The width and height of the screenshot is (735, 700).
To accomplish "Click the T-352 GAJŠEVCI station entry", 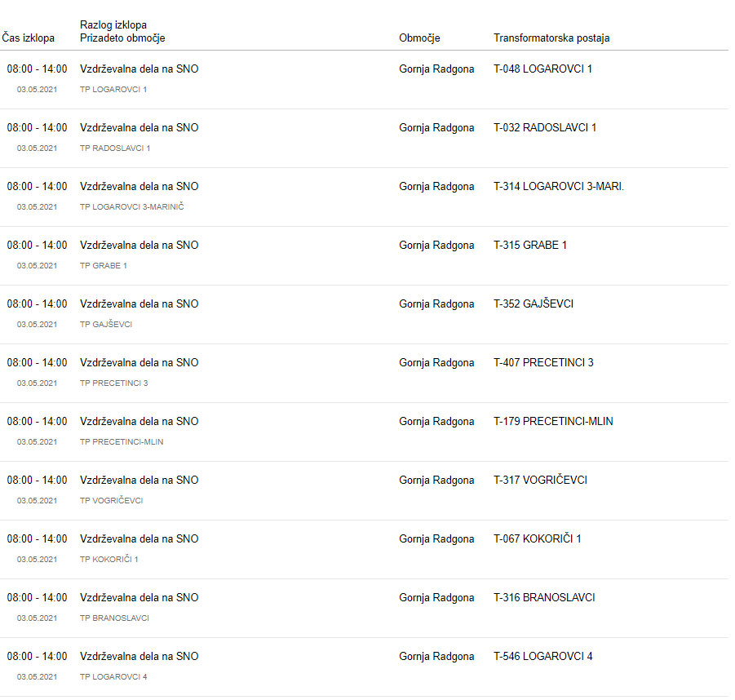I will coord(534,304).
